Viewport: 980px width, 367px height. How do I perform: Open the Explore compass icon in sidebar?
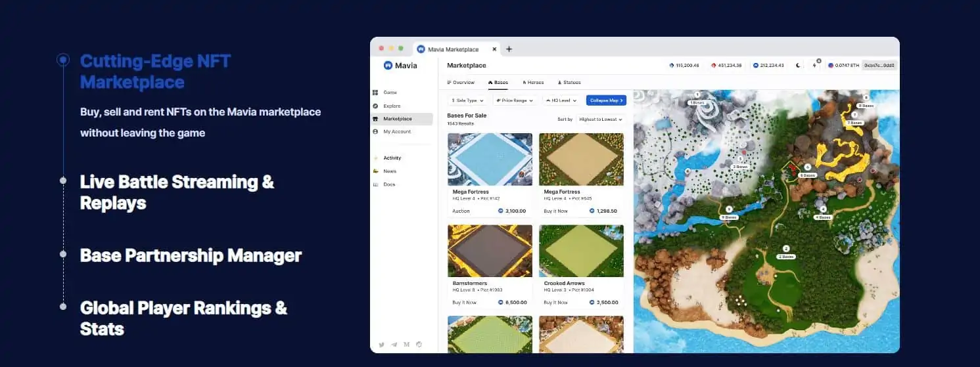(x=375, y=106)
